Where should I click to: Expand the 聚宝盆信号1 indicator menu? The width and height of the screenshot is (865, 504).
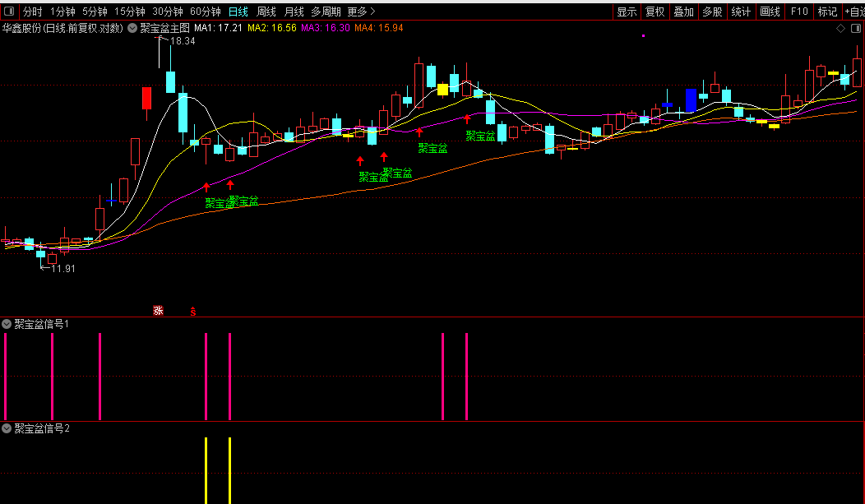[x=7, y=324]
